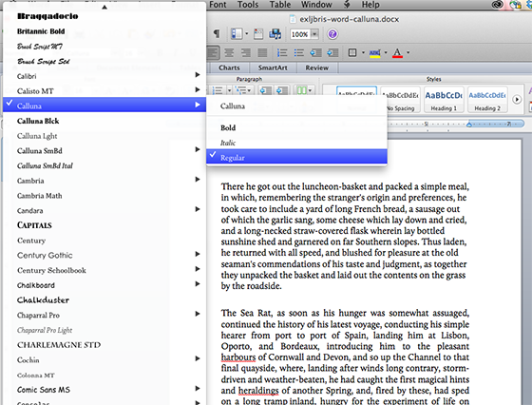The height and width of the screenshot is (405, 532).
Task: Click the ribbon increase indent icon
Action: pos(282,90)
